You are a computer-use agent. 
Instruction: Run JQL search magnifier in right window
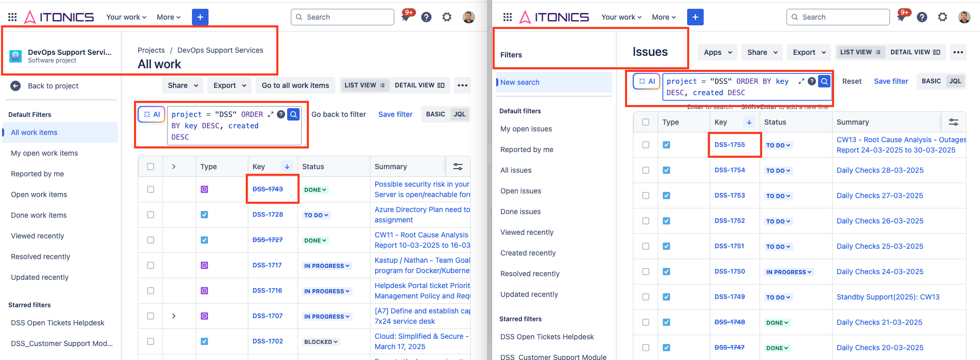click(x=824, y=81)
